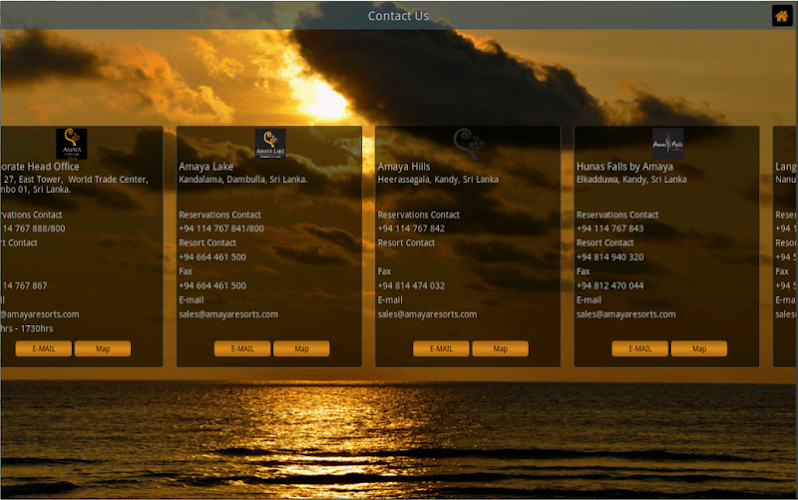The width and height of the screenshot is (798, 500).
Task: Select address Heerassagala, Kandy, Sri Lanka
Action: coord(438,179)
